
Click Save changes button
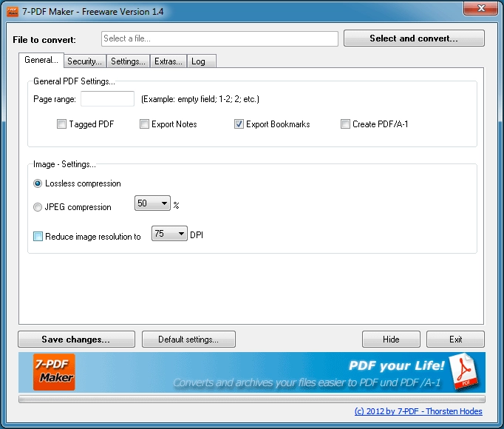click(77, 340)
